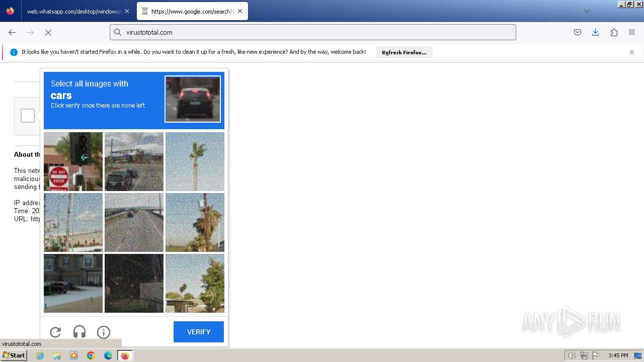Open Save to Pocket icon
644x362 pixels.
pyautogui.click(x=578, y=32)
